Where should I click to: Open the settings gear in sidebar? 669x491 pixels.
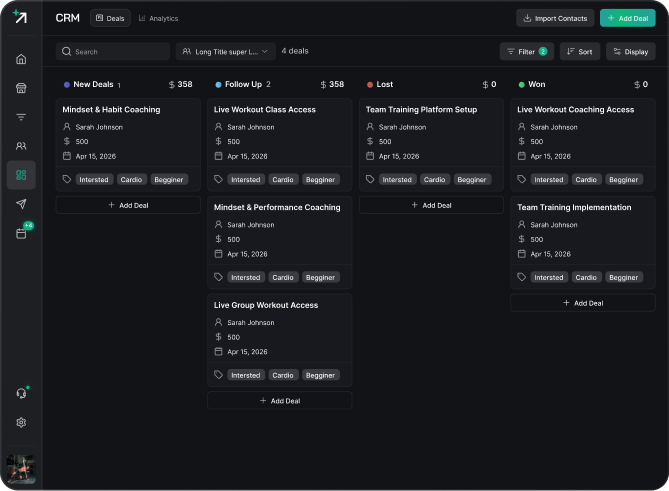(21, 422)
